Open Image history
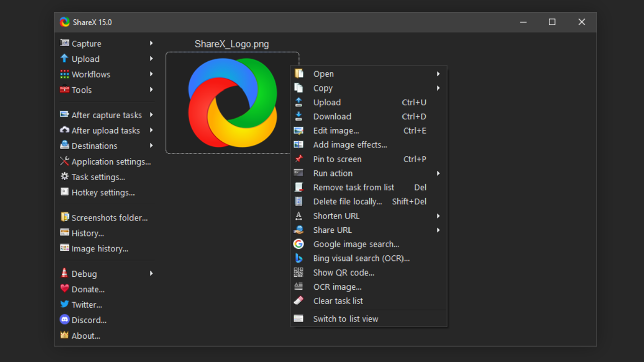The width and height of the screenshot is (644, 362). tap(100, 249)
